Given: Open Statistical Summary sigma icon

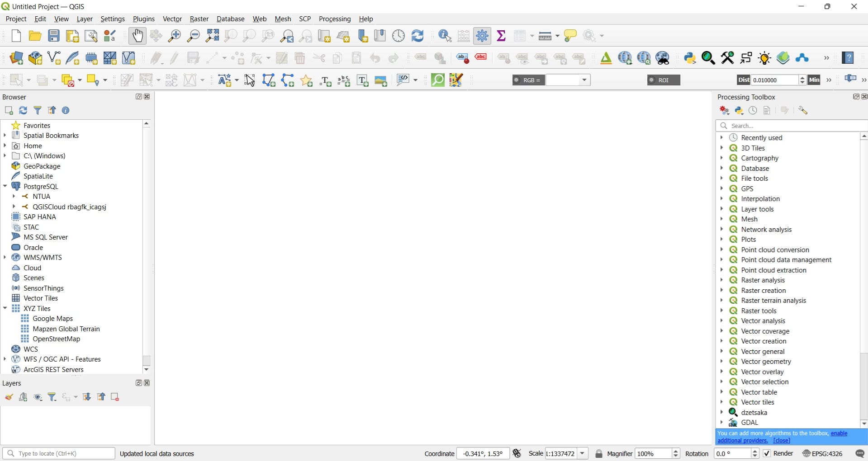Looking at the screenshot, I should coord(501,36).
